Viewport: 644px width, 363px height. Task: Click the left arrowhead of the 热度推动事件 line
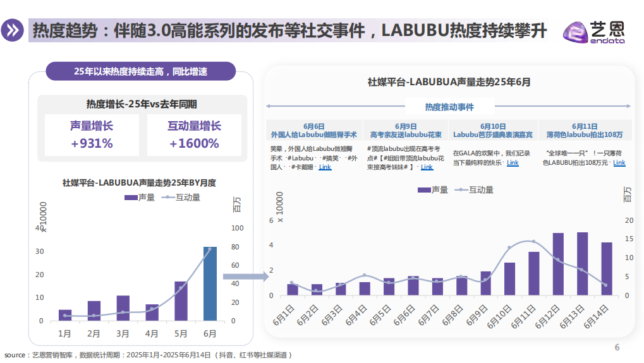(269, 107)
